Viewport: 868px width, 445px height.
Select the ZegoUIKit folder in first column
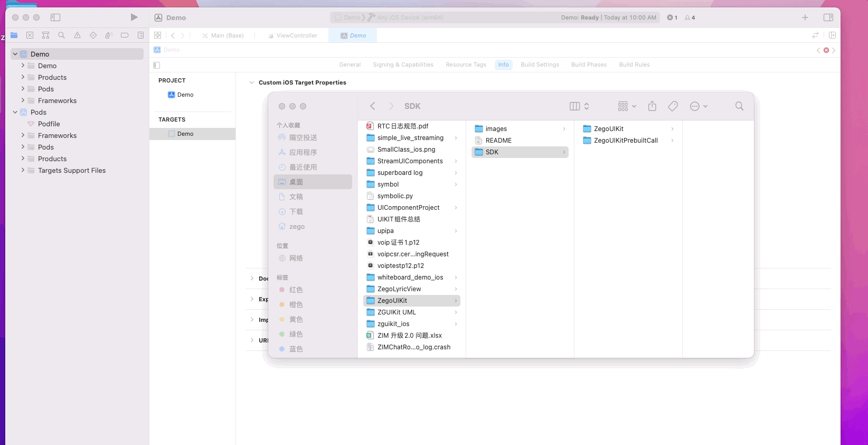pos(412,300)
